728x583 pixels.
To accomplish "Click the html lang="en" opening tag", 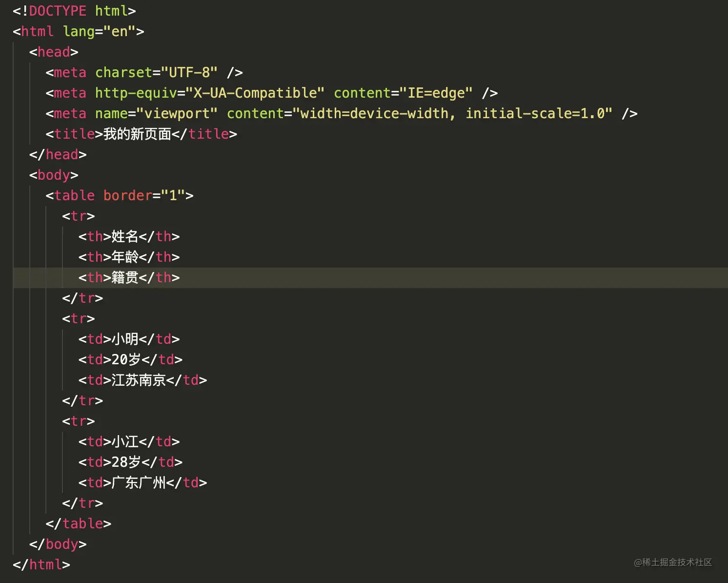I will pyautogui.click(x=79, y=31).
